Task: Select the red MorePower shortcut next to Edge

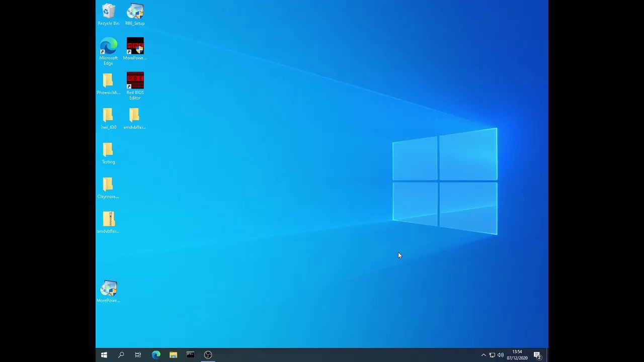Action: (135, 49)
